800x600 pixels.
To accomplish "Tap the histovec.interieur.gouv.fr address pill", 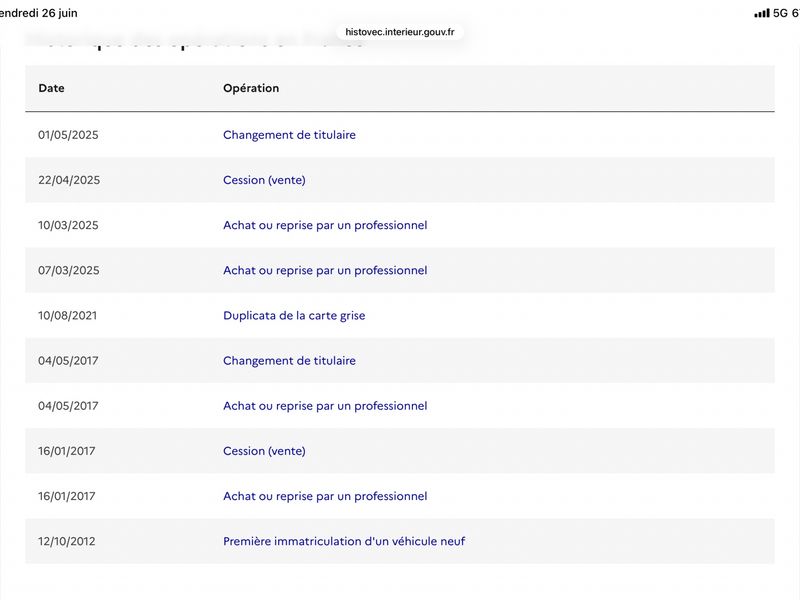I will tap(399, 32).
